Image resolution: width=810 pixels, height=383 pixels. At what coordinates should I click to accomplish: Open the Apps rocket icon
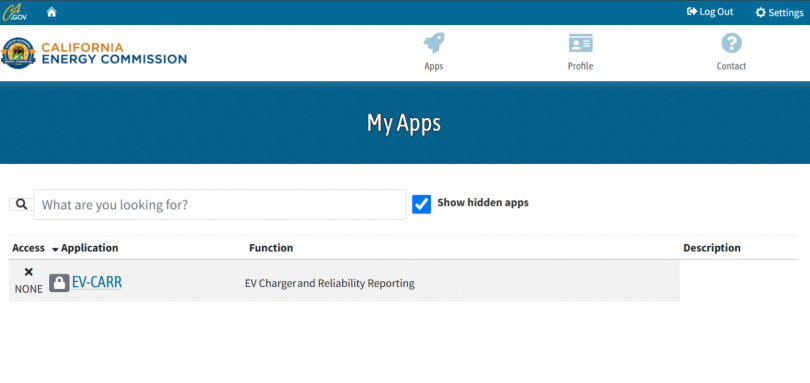point(434,43)
